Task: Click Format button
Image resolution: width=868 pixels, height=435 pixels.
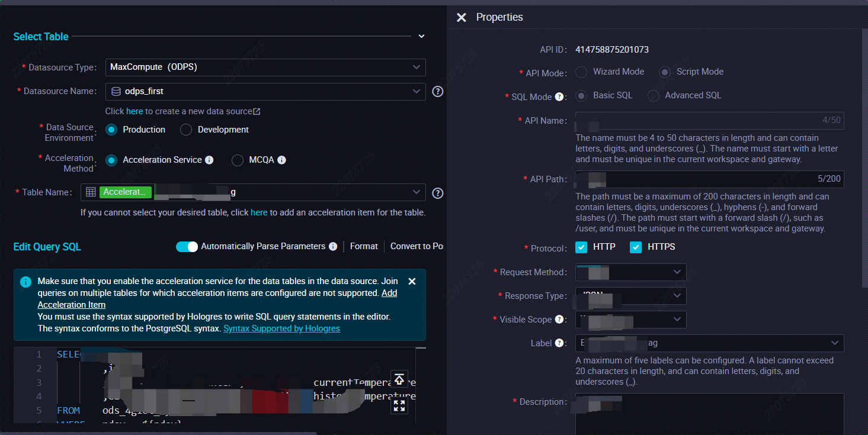Action: click(364, 246)
